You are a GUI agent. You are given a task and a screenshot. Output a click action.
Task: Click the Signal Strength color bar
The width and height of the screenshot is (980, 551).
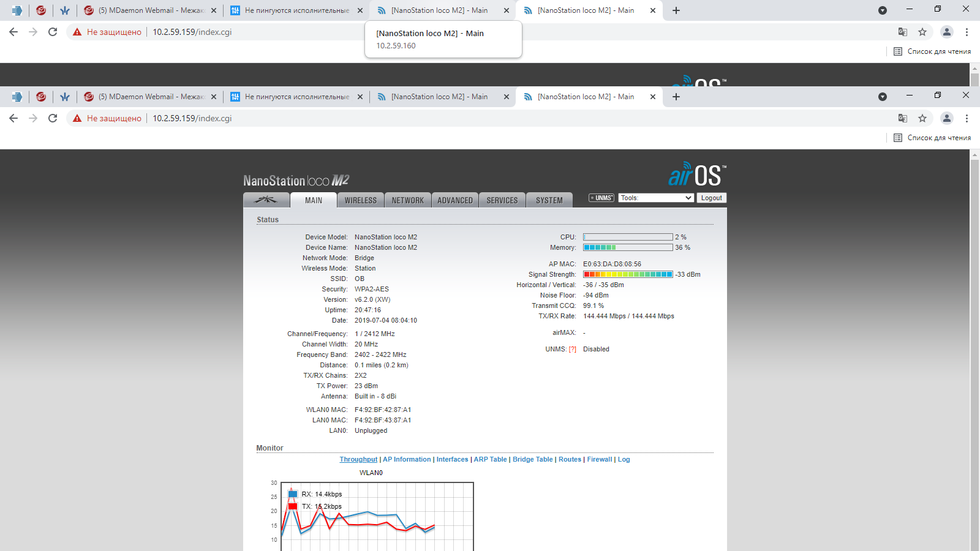(x=628, y=274)
